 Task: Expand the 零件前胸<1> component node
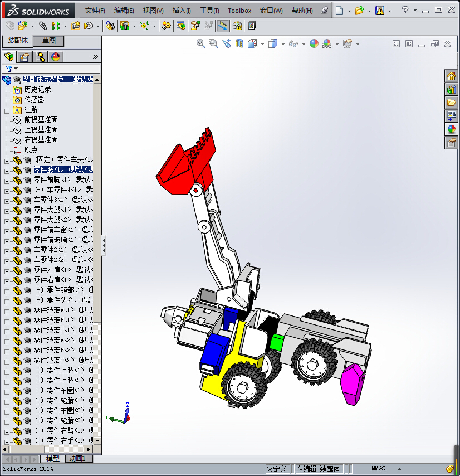[x=7, y=181]
